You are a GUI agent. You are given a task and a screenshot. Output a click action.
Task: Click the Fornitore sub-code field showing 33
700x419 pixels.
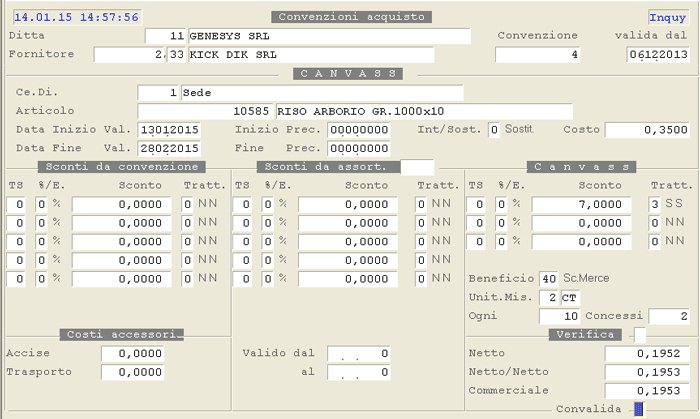click(176, 55)
